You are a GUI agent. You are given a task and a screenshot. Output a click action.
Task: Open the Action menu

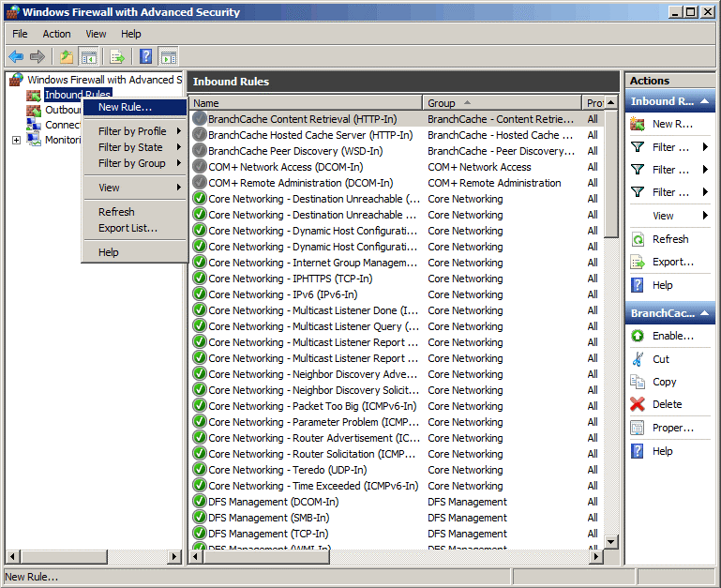[x=56, y=34]
